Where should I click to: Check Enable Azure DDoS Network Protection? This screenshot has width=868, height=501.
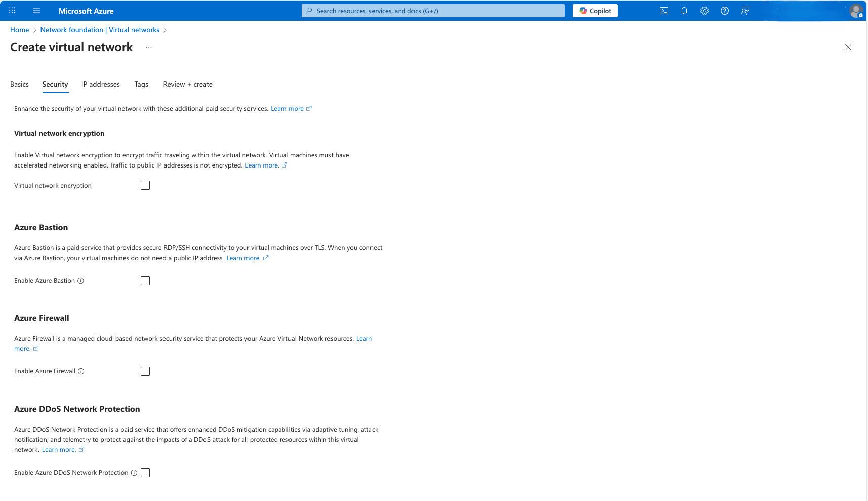[x=145, y=472]
